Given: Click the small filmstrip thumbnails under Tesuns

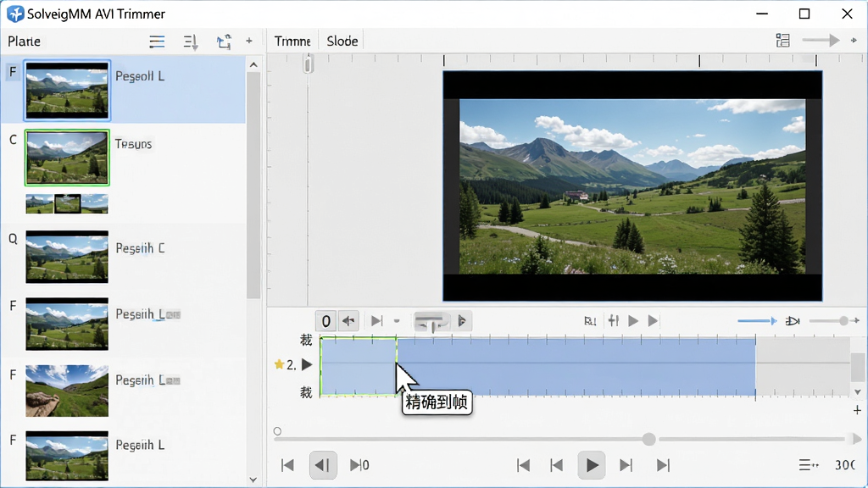Looking at the screenshot, I should click(67, 203).
